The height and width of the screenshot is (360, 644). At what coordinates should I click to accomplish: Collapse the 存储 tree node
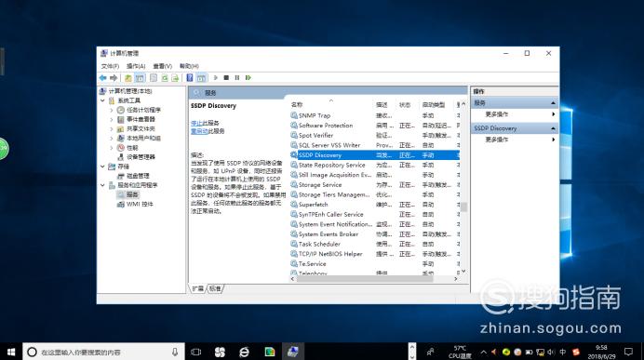[102, 167]
